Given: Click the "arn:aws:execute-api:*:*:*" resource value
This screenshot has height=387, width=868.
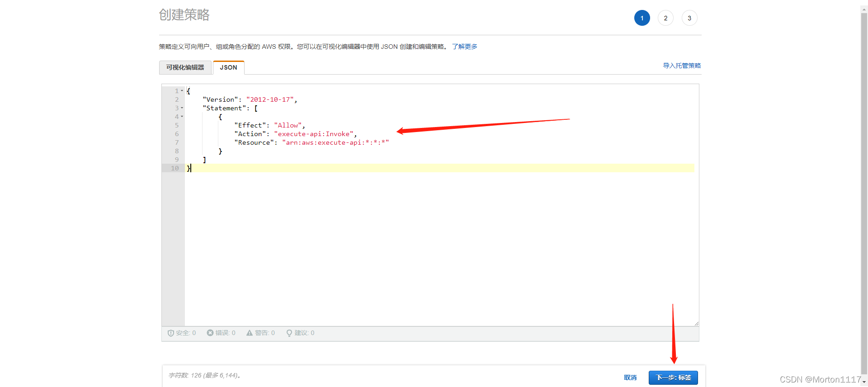Looking at the screenshot, I should (335, 142).
